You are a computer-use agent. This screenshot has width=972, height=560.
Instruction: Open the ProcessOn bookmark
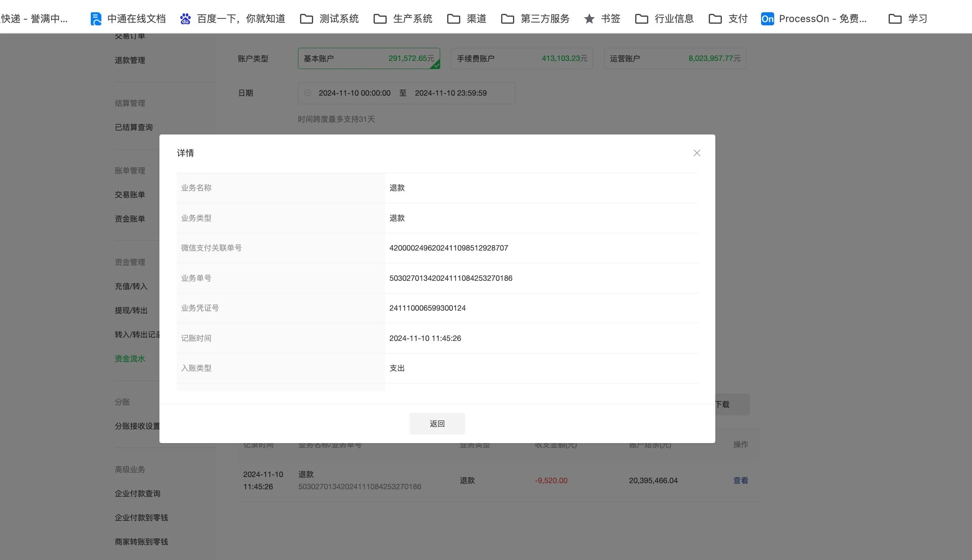[x=813, y=19]
